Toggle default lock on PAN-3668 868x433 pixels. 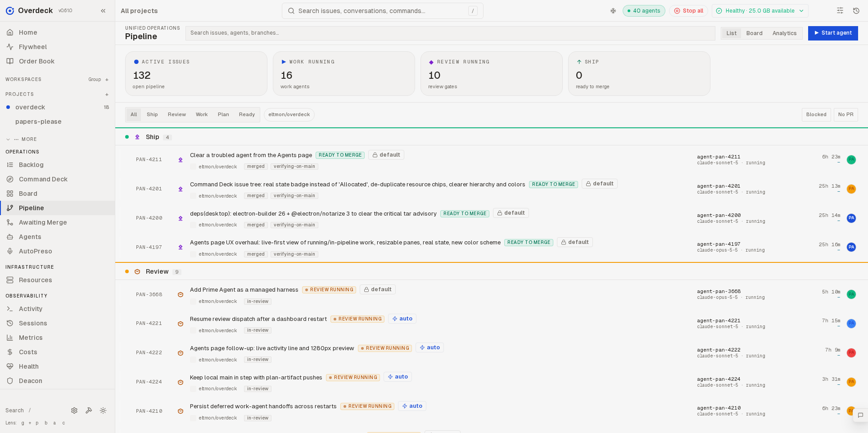pos(378,289)
